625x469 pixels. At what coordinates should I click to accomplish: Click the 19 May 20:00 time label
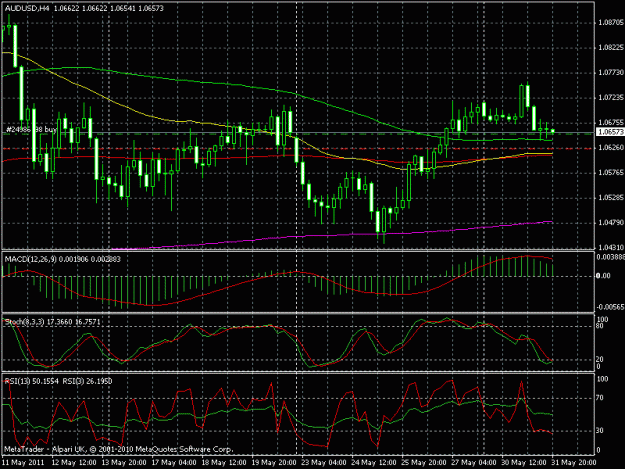[274, 463]
